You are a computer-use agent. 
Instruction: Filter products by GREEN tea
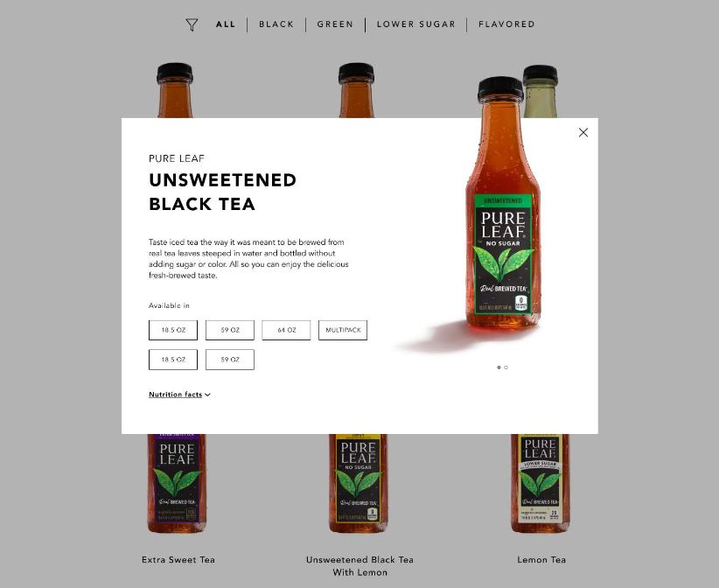point(335,24)
